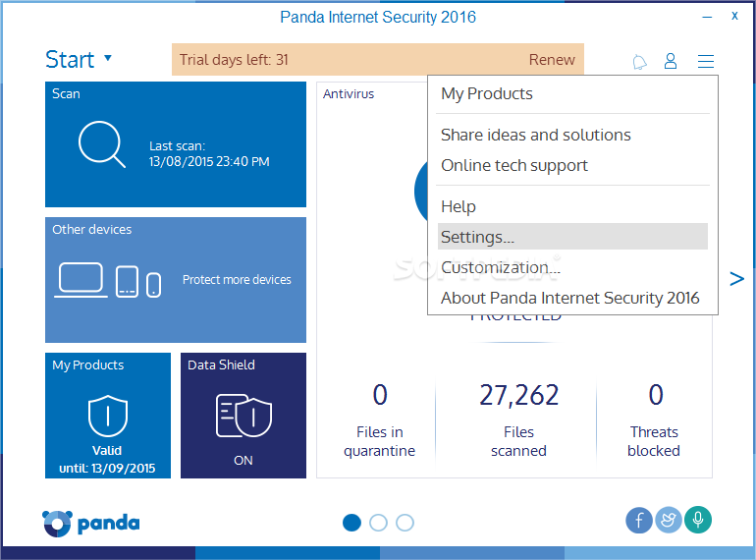Click the green microphone icon
The height and width of the screenshot is (560, 756).
(x=698, y=520)
